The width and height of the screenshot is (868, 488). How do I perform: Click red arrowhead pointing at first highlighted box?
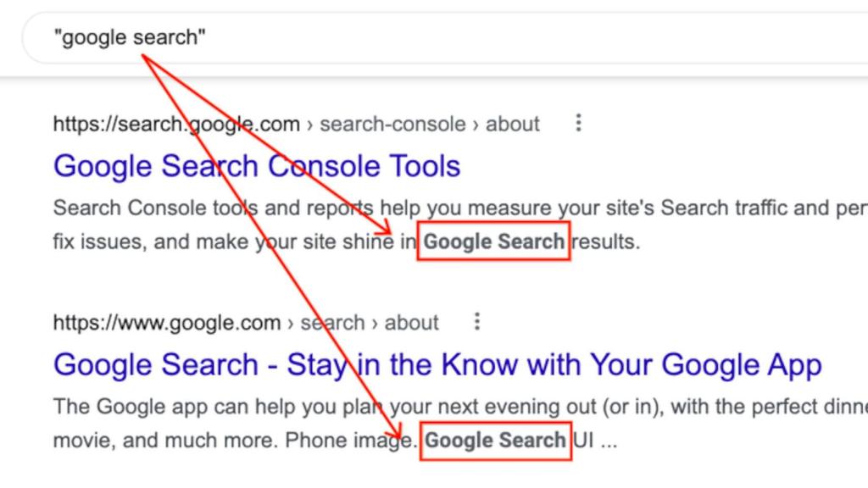(387, 229)
